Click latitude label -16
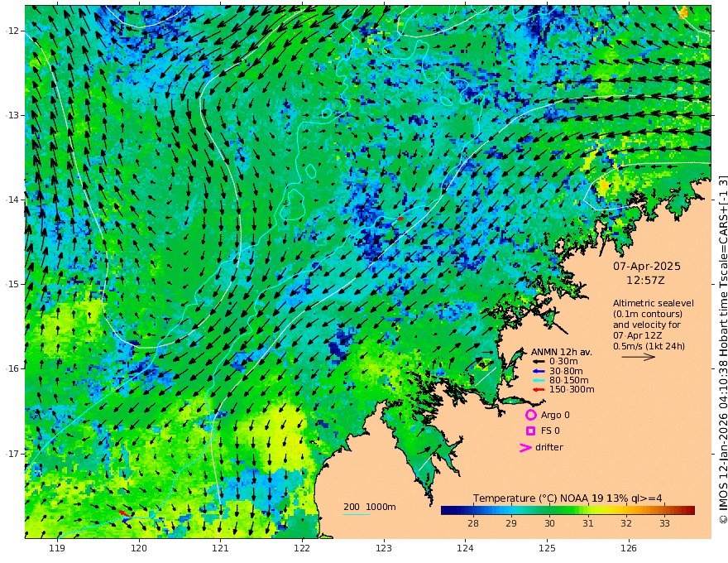Image resolution: width=728 pixels, height=563 pixels. pyautogui.click(x=12, y=368)
